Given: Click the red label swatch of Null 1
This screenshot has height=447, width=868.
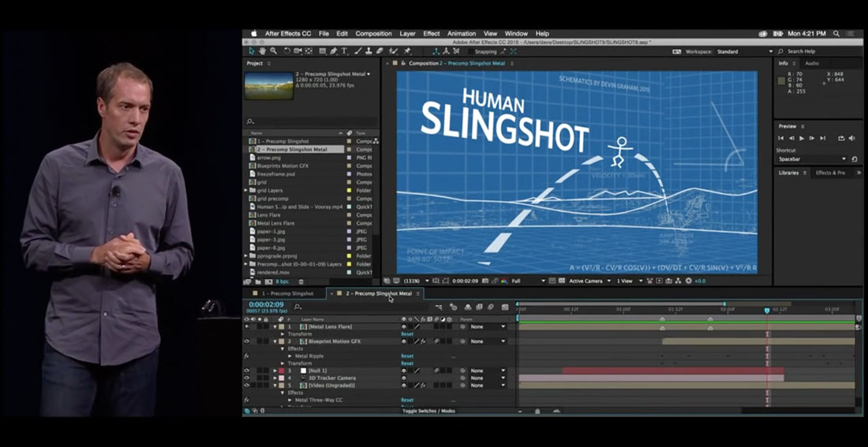Looking at the screenshot, I should pyautogui.click(x=281, y=371).
